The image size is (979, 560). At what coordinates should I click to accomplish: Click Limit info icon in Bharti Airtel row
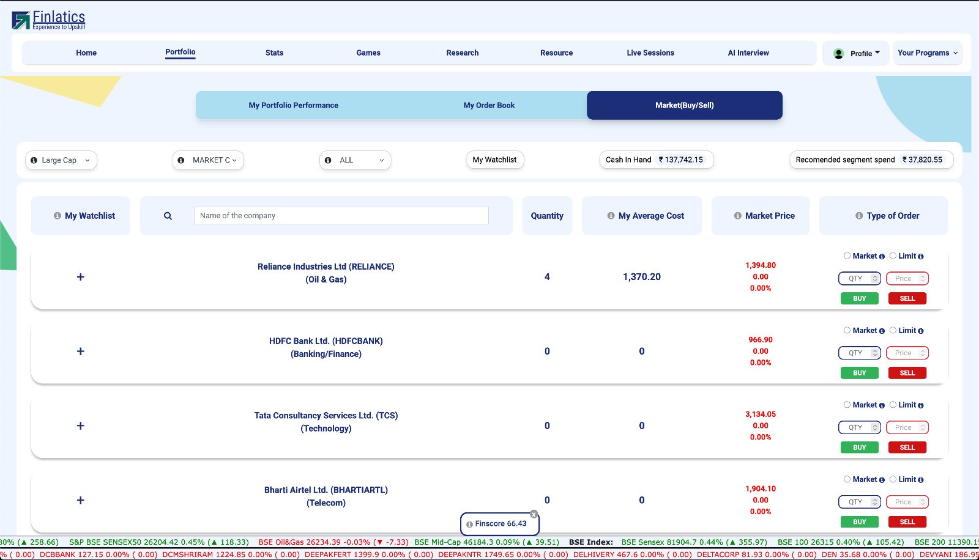[x=921, y=481]
